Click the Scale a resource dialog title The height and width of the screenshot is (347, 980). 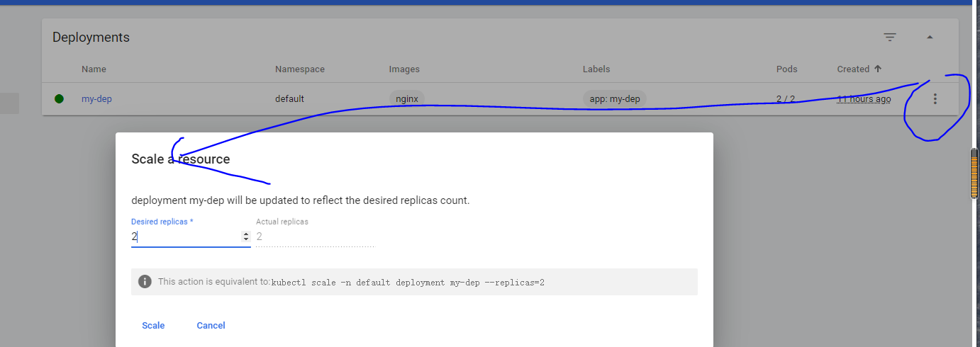tap(181, 159)
